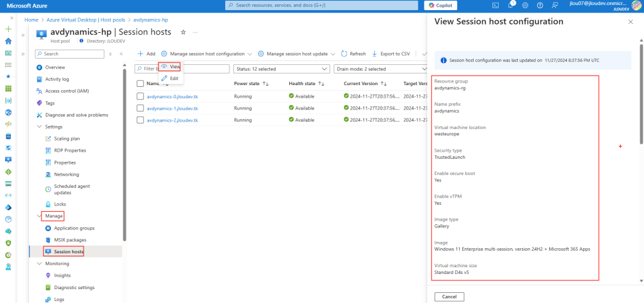Open the SQL databases icon in left rail
This screenshot has height=303, width=644.
[x=8, y=135]
